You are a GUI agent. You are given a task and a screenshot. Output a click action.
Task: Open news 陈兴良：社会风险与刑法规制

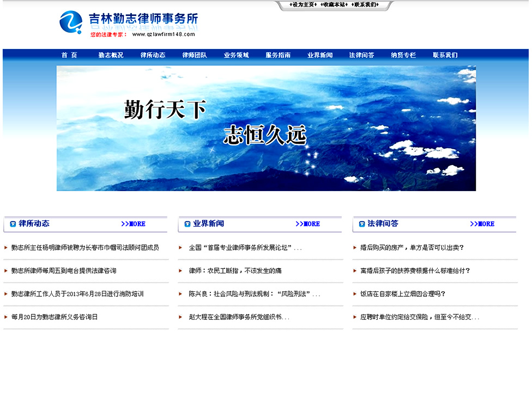255,294
